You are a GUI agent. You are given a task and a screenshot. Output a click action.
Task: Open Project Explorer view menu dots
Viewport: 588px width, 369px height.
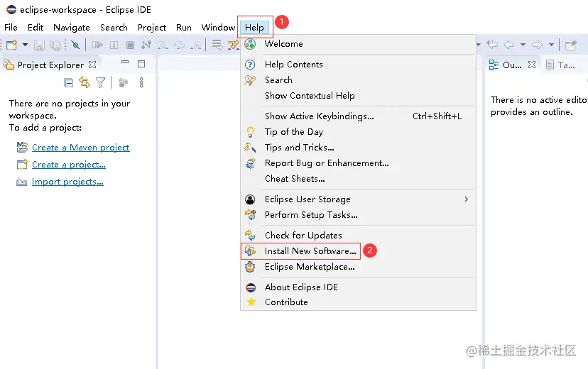point(141,82)
